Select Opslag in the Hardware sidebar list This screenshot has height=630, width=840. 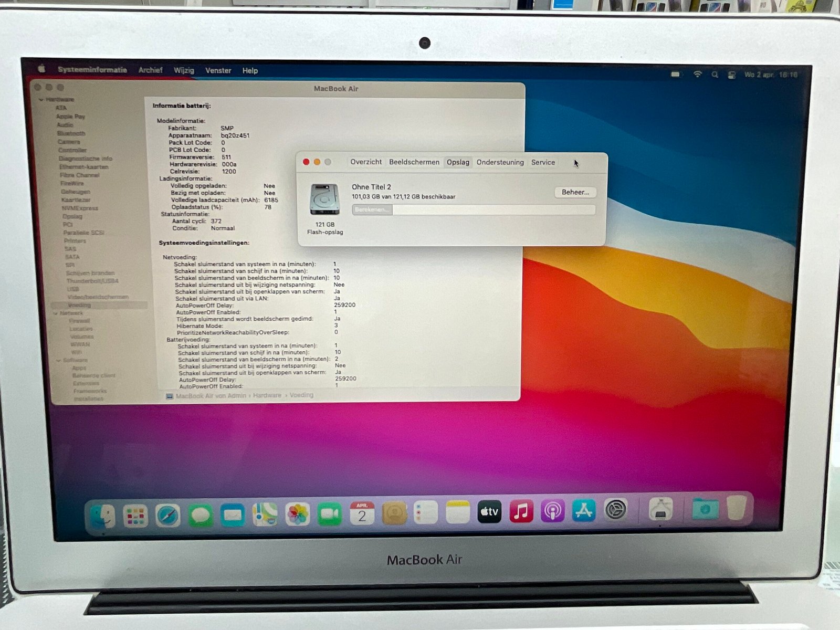point(72,216)
